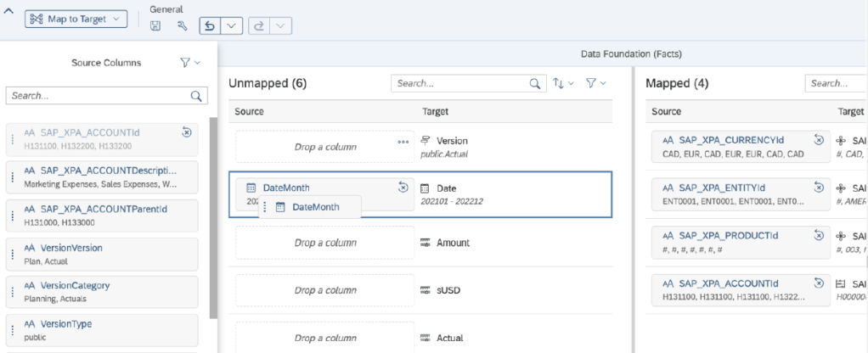Reset mapping on SAP_XPA_ENTITYId card
868x353 pixels.
(x=820, y=188)
